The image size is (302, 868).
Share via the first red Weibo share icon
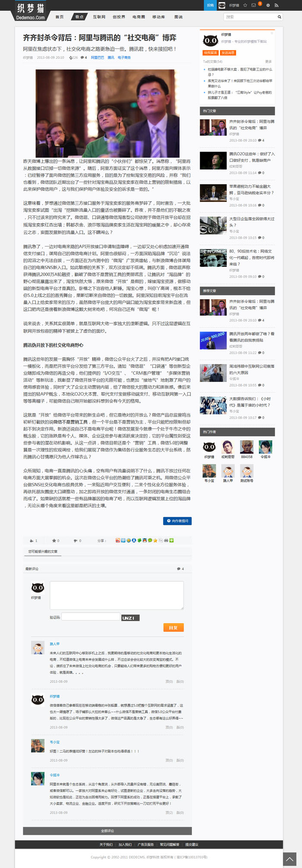click(117, 540)
